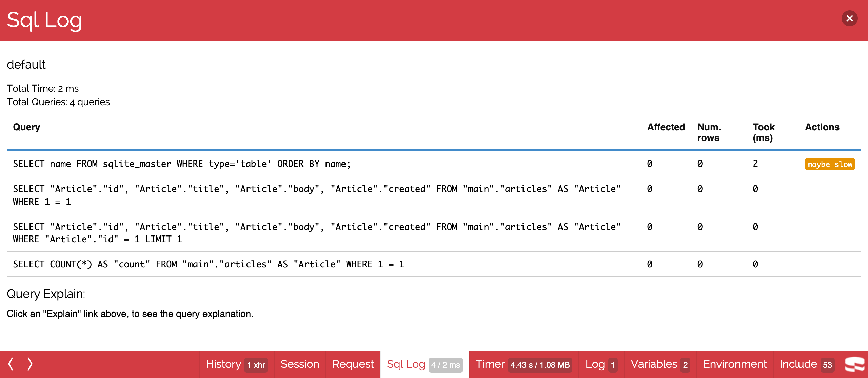Select the Sql Log tab
The height and width of the screenshot is (378, 868).
[x=425, y=364]
